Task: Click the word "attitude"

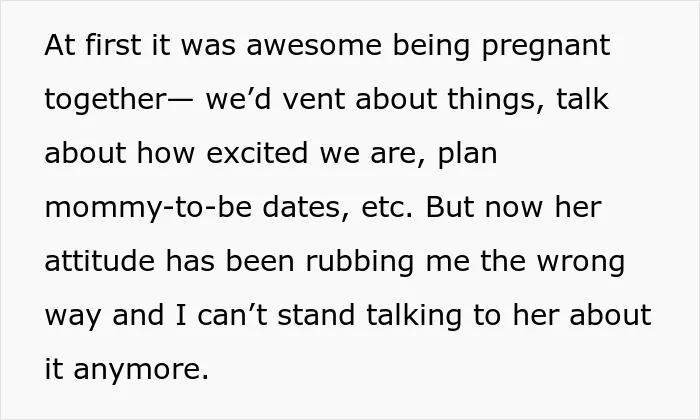Action: (x=100, y=261)
